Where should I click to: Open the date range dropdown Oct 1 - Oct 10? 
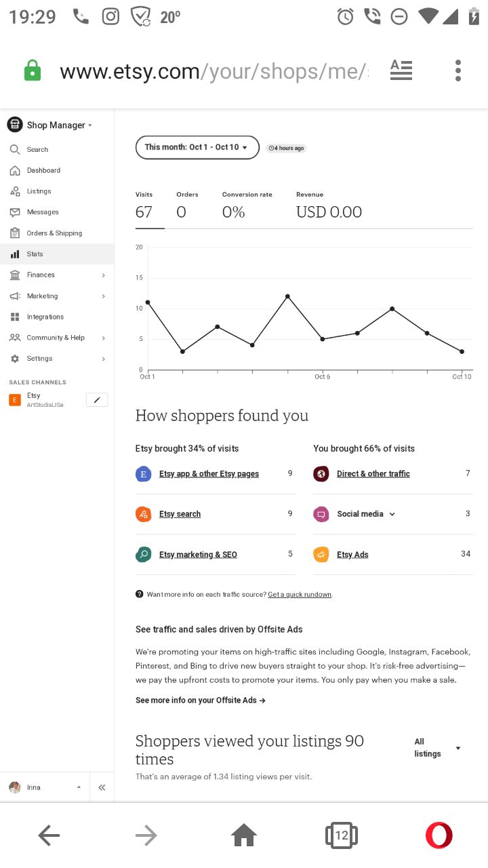click(197, 147)
